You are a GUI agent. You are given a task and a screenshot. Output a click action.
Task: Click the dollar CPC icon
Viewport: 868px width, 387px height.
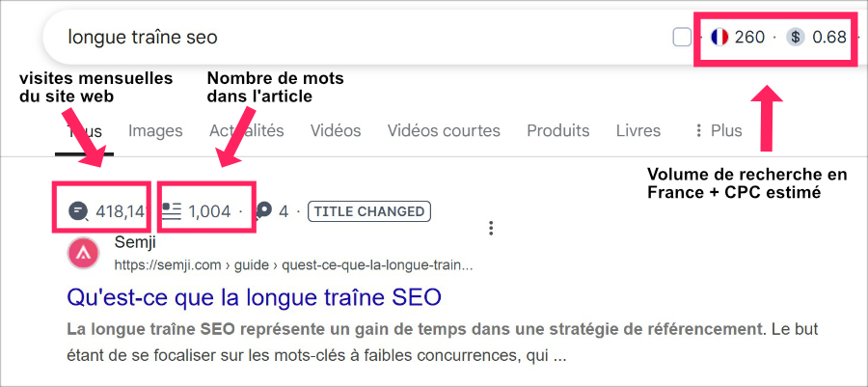point(795,37)
